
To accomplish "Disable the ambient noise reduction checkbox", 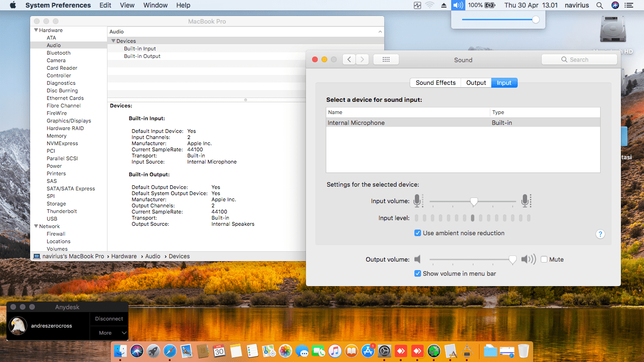I will (417, 233).
